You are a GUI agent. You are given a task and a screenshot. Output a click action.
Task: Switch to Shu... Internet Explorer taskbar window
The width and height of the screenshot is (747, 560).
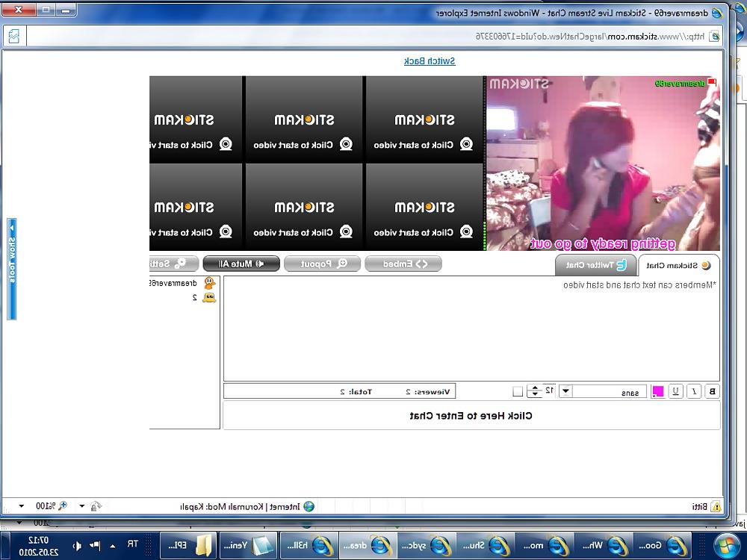tap(485, 546)
